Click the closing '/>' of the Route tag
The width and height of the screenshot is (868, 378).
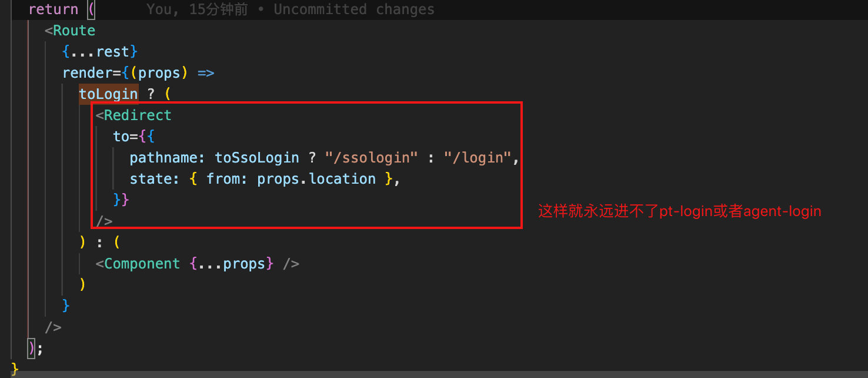53,327
